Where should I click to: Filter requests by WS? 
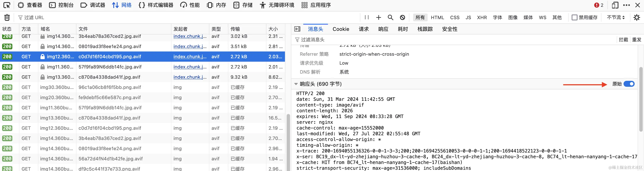(x=542, y=17)
